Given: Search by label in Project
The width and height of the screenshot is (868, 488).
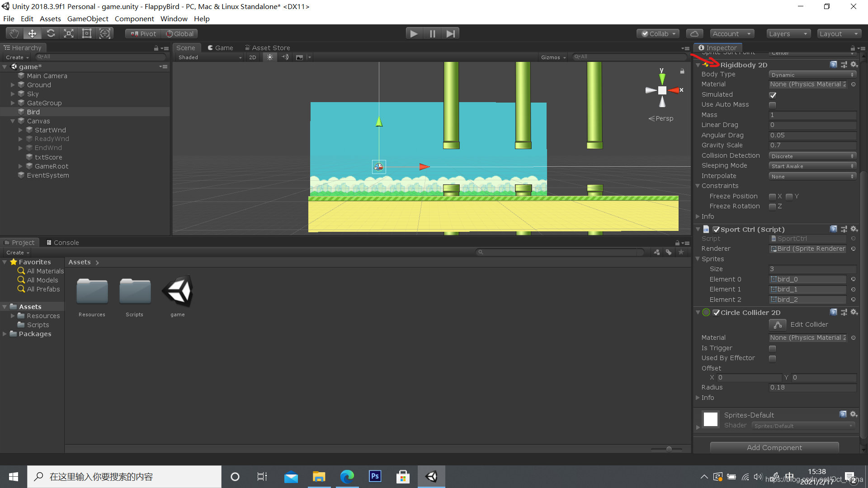Looking at the screenshot, I should (x=669, y=252).
